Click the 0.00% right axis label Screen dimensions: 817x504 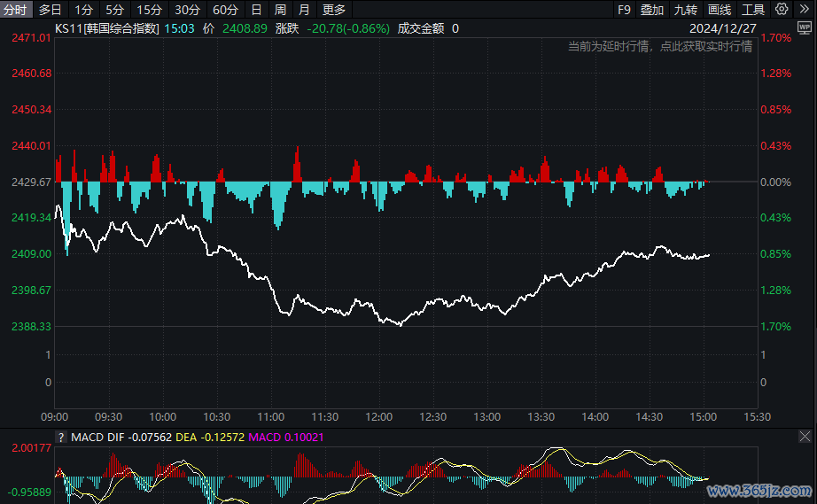[x=776, y=182]
